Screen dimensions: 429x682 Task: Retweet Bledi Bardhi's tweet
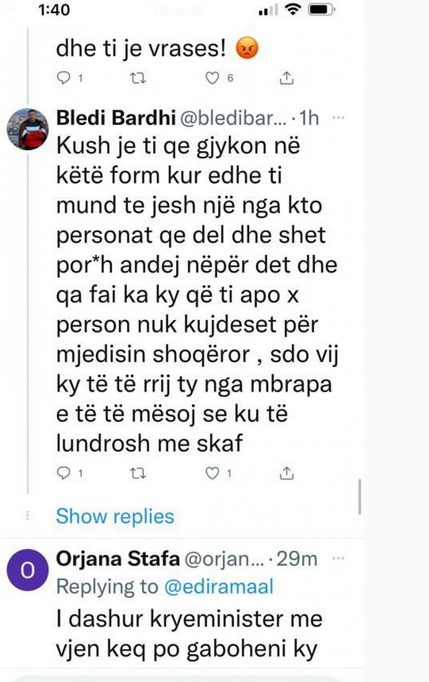138,473
